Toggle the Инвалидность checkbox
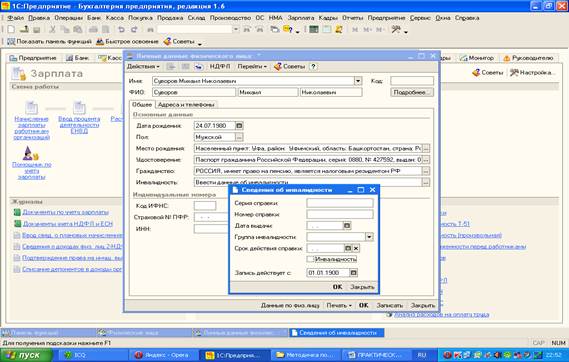The image size is (569, 362). [310, 259]
